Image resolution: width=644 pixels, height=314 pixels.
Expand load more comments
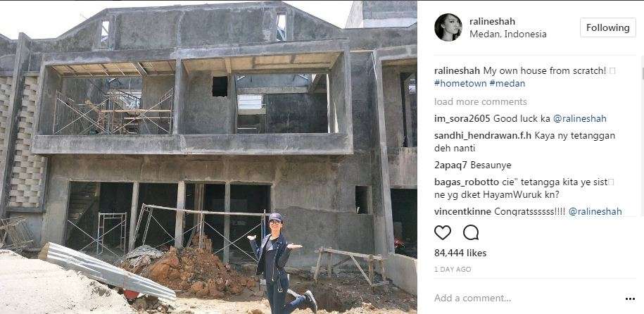(480, 101)
